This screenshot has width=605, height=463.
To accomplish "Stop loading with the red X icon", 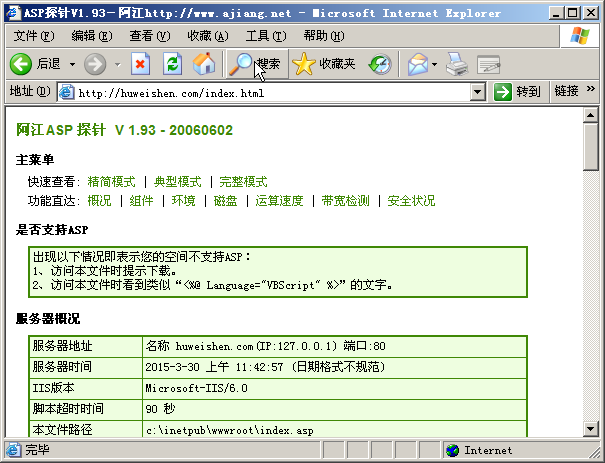I will [x=140, y=64].
